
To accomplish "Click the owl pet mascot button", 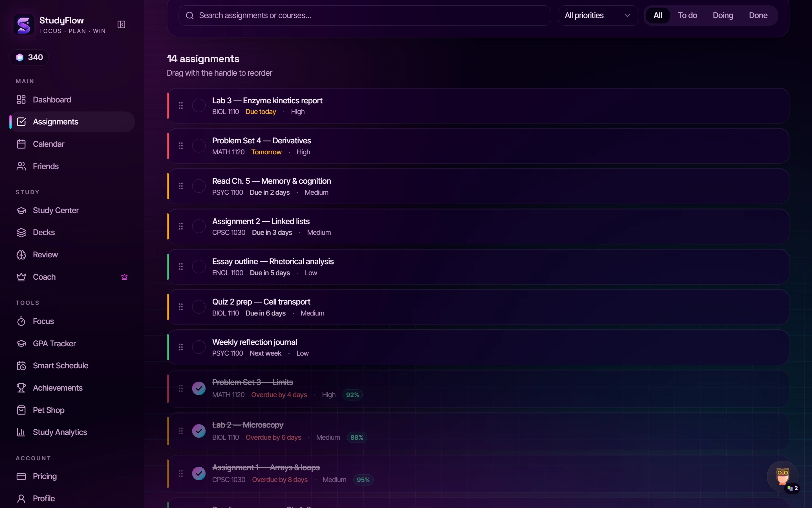I will (x=782, y=476).
